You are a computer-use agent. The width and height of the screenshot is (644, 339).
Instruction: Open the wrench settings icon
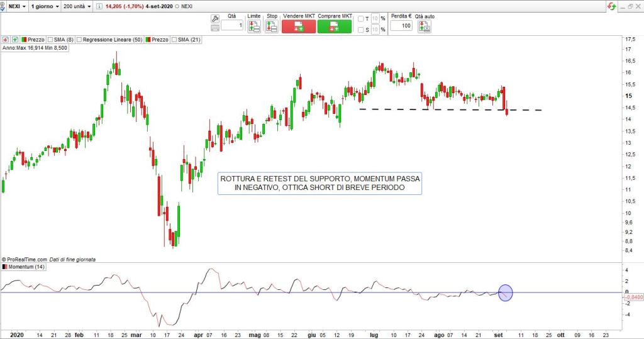pos(215,18)
